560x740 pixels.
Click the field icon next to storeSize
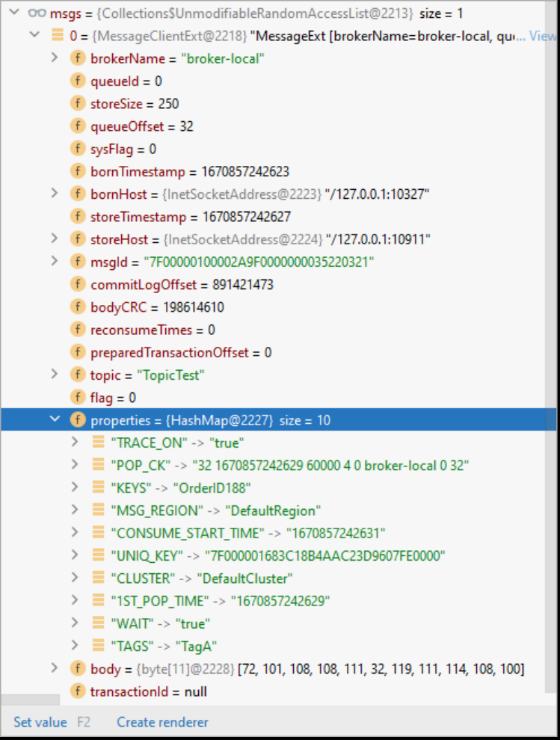79,103
